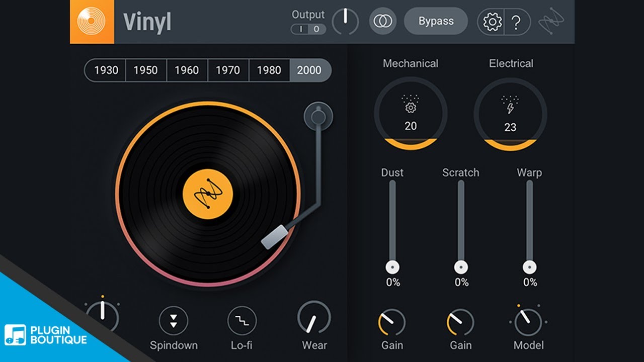
Task: Click the tonearm headshell on record
Action: 275,237
